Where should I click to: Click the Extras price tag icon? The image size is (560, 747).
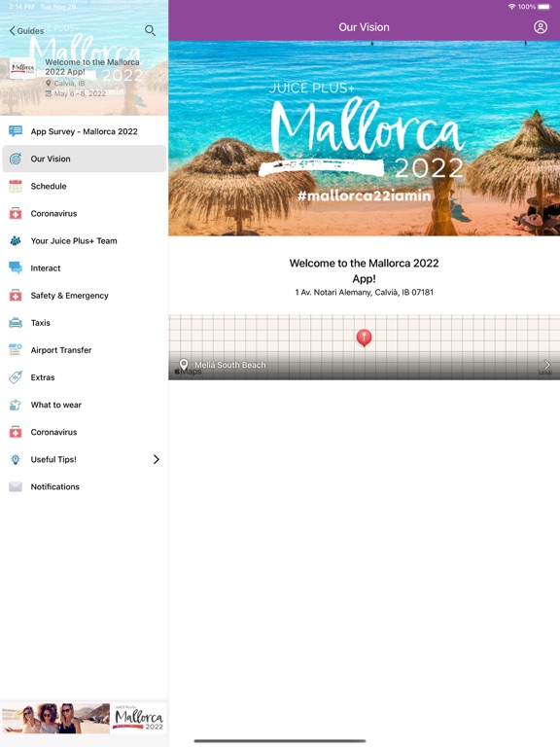tap(16, 377)
